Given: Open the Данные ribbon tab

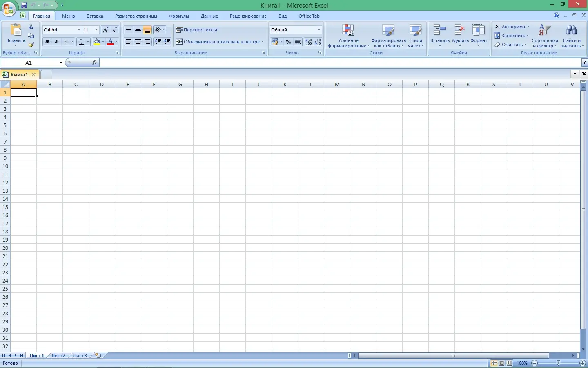Looking at the screenshot, I should (x=209, y=16).
